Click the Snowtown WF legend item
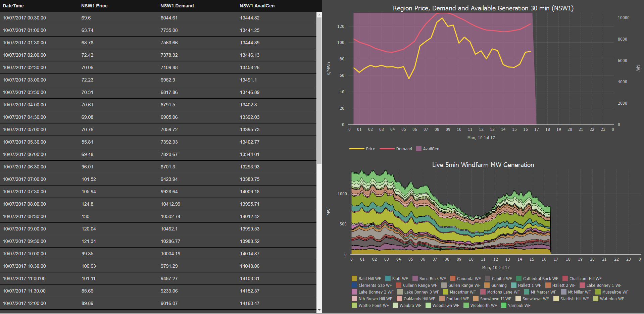Viewport: 644px width, 314px height. coord(532,299)
